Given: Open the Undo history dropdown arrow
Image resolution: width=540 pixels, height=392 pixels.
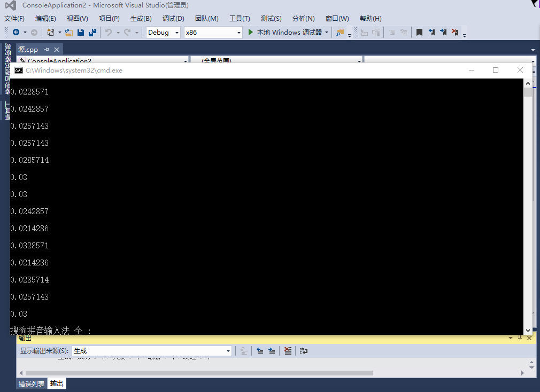Looking at the screenshot, I should coord(118,33).
